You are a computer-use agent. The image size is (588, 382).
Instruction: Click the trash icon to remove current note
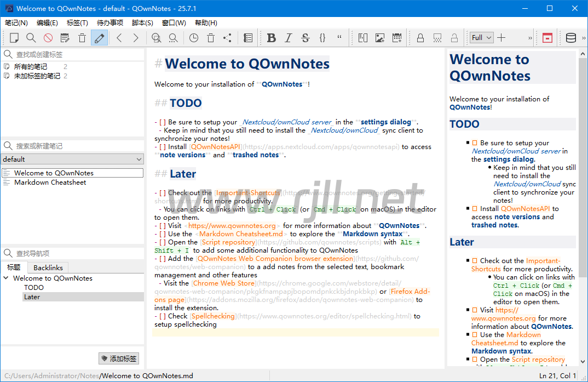pyautogui.click(x=82, y=38)
